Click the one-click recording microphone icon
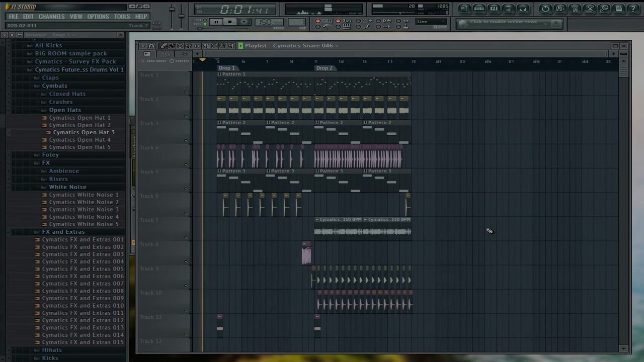The image size is (644, 362). [x=604, y=9]
